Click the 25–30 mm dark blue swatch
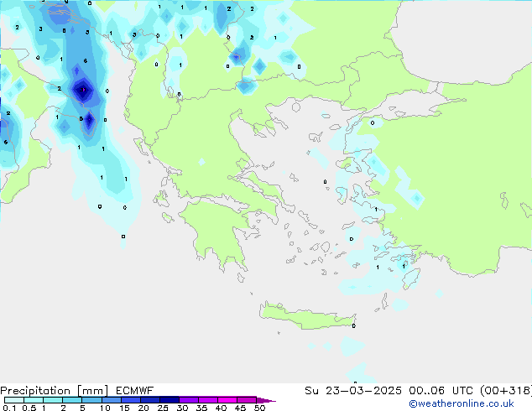532x411 pixels. coord(169,400)
